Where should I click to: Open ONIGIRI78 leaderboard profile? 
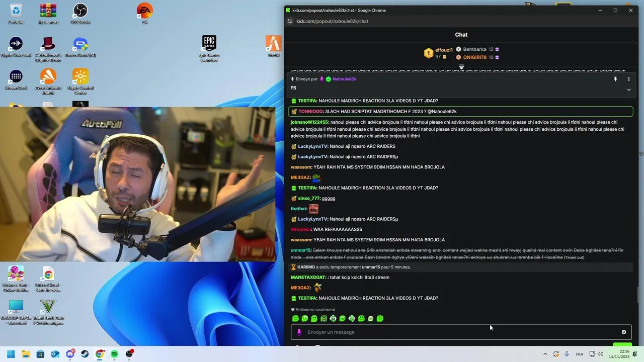[x=474, y=57]
